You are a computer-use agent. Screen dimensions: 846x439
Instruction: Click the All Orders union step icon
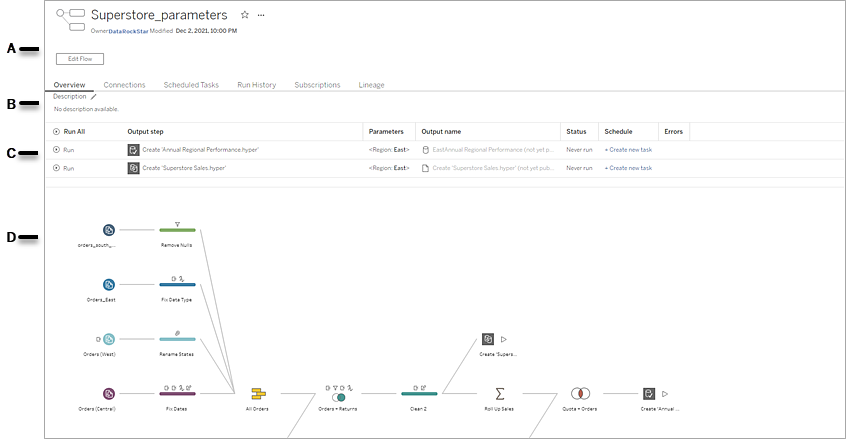(x=257, y=394)
